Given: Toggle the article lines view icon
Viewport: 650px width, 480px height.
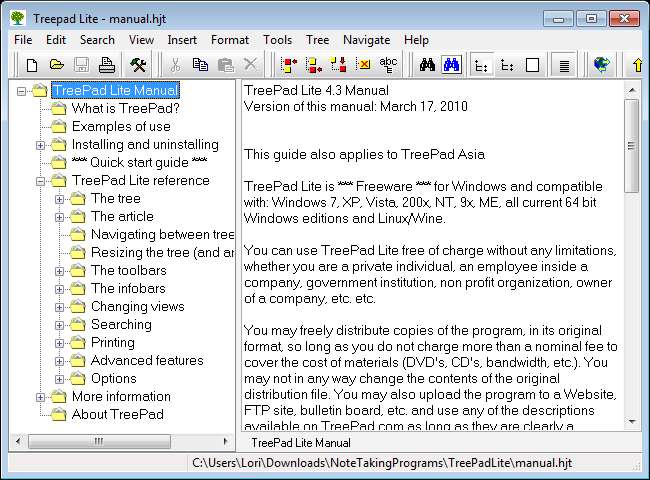Looking at the screenshot, I should (564, 65).
